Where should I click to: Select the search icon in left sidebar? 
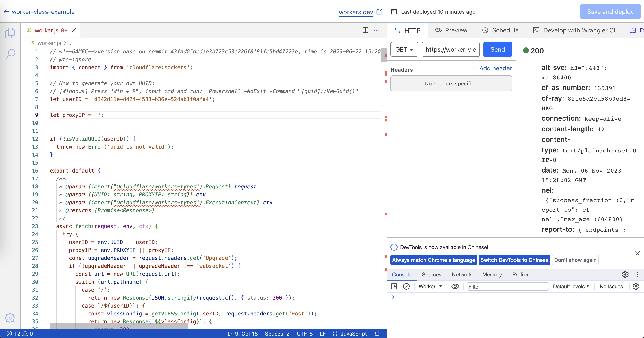pyautogui.click(x=10, y=54)
